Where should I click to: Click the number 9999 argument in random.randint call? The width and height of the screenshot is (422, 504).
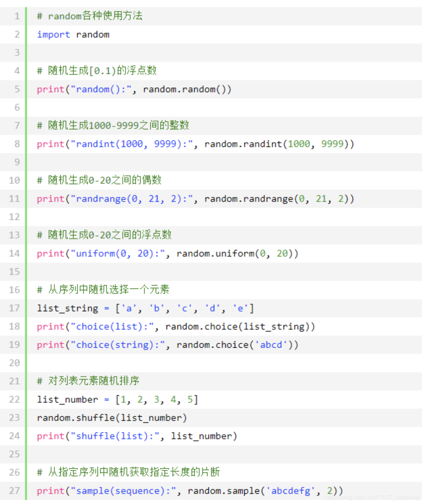(x=332, y=144)
